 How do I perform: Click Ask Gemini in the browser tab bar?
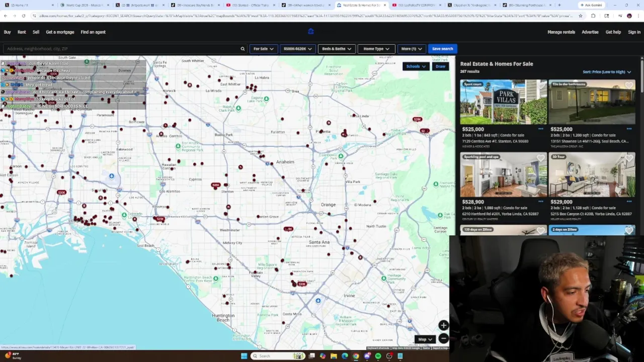(x=591, y=5)
